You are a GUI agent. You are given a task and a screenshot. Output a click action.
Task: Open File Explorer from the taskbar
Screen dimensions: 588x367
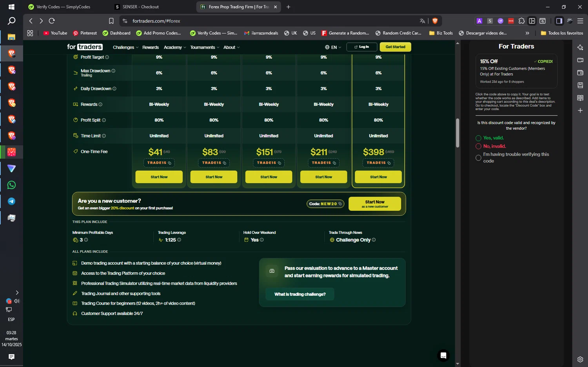click(x=11, y=37)
